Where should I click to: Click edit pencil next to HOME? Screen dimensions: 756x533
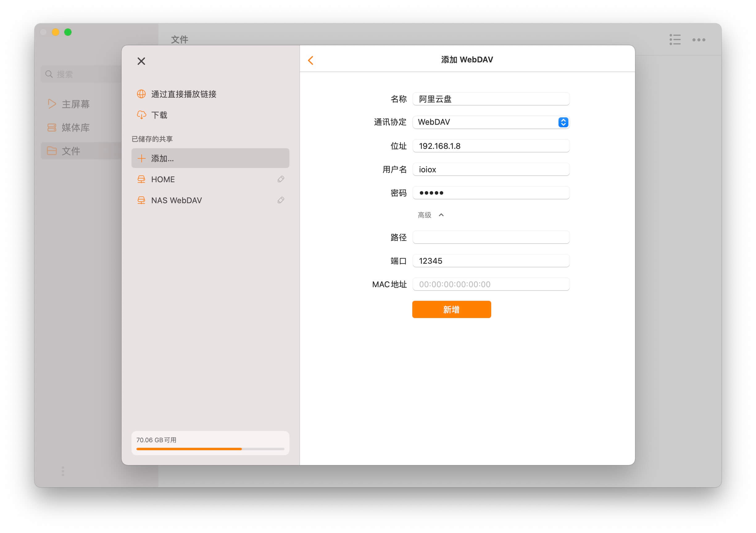coord(281,179)
